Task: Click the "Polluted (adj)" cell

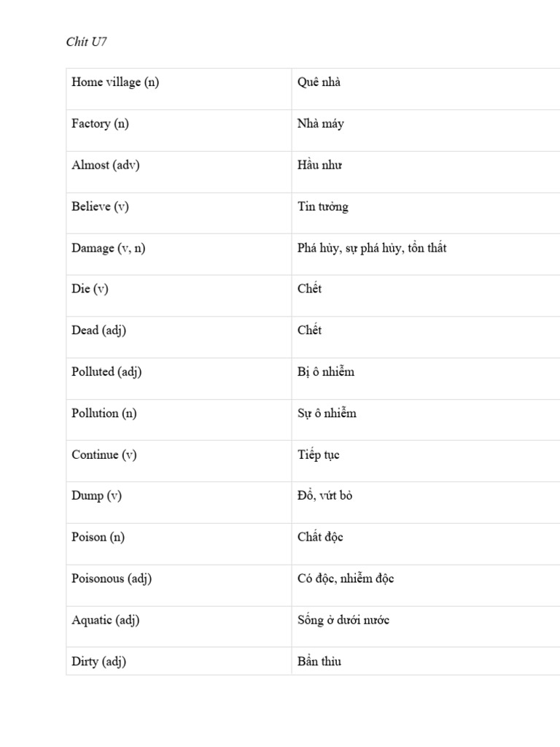Action: click(x=106, y=372)
